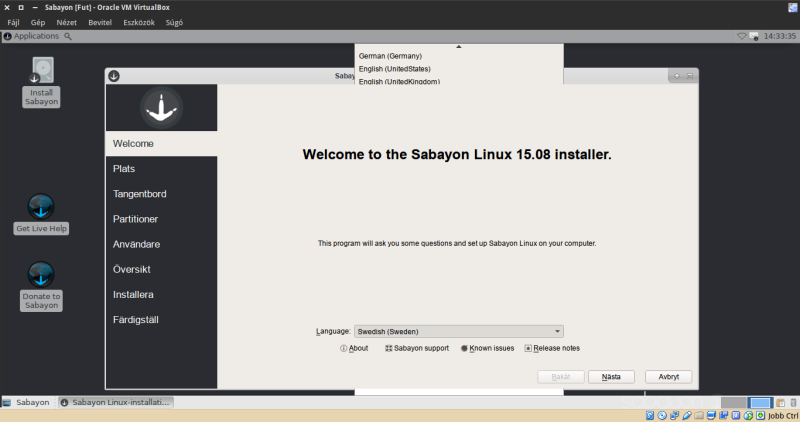This screenshot has height=422, width=800.
Task: Choose German (Germany) in language list
Action: (390, 56)
